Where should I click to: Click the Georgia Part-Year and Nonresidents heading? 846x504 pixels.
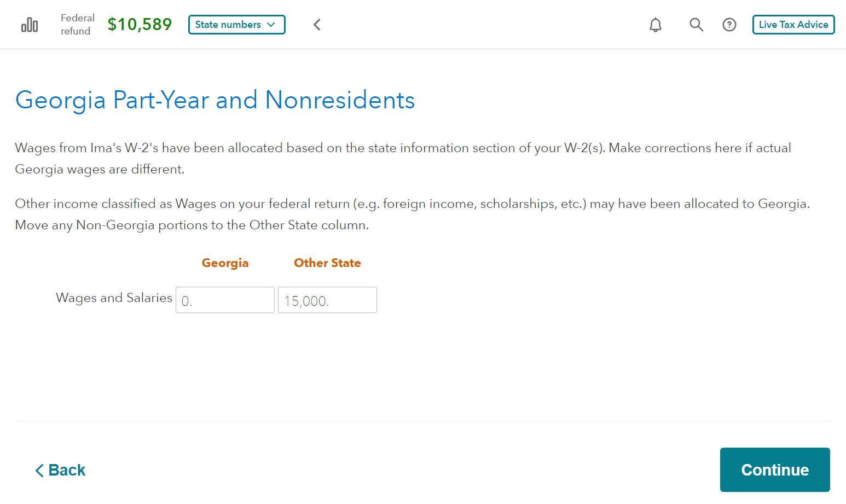215,100
